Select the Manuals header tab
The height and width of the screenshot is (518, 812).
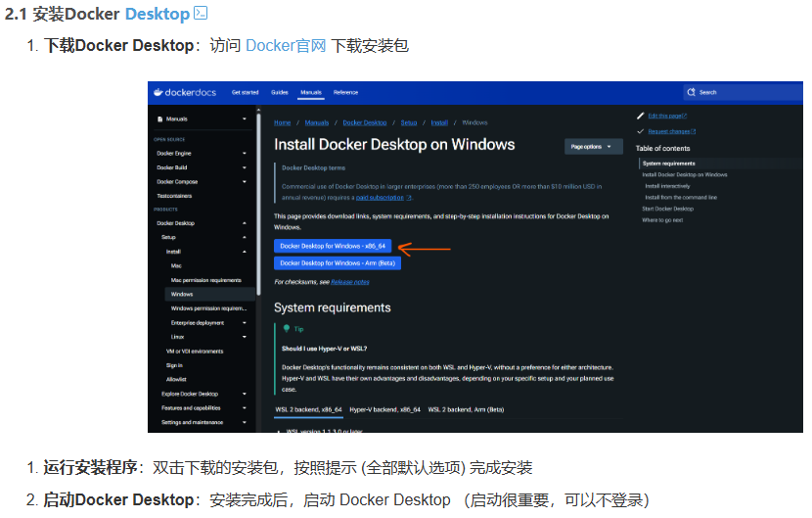(x=311, y=92)
